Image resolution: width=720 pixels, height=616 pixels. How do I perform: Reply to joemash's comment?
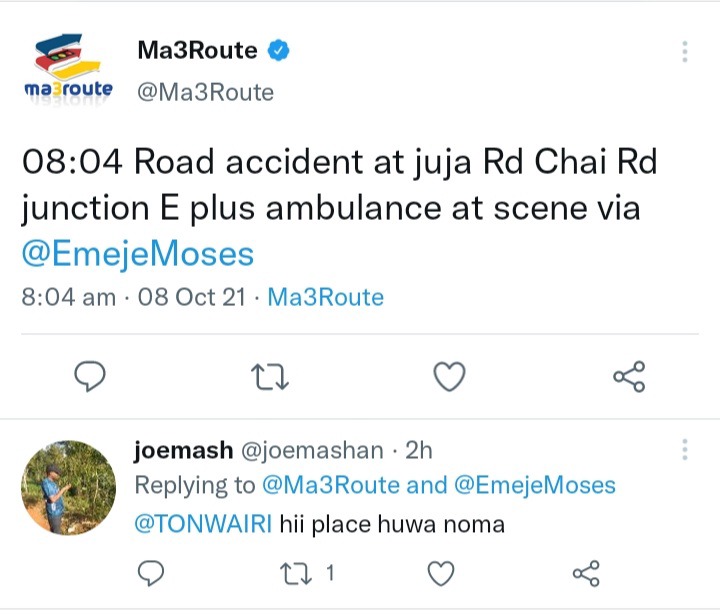pos(151,573)
